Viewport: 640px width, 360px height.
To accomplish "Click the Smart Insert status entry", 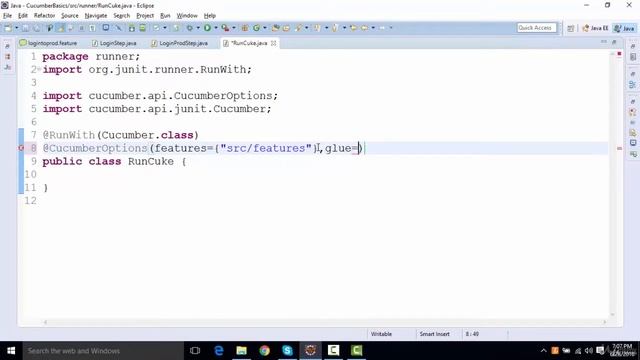I will point(434,334).
